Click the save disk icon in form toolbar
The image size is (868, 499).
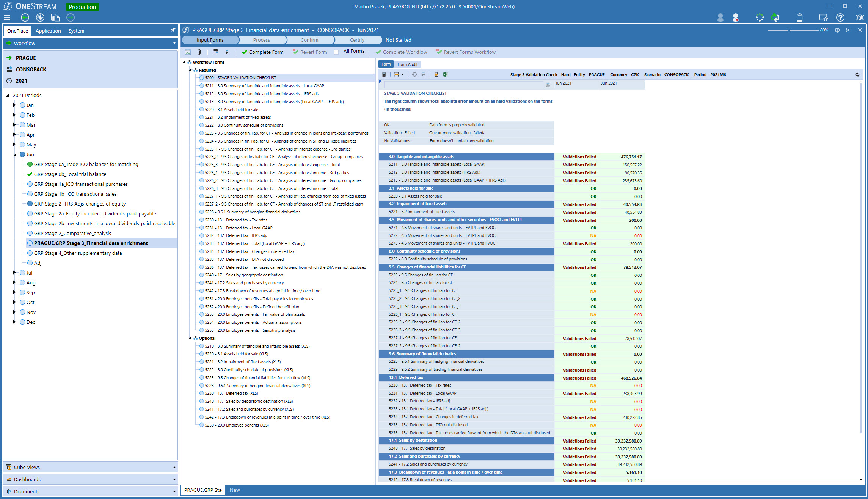click(x=424, y=75)
